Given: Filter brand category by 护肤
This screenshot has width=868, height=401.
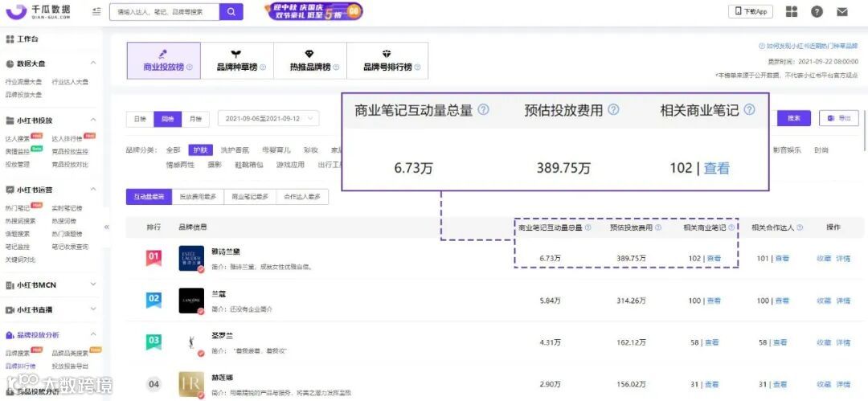Looking at the screenshot, I should pos(200,150).
